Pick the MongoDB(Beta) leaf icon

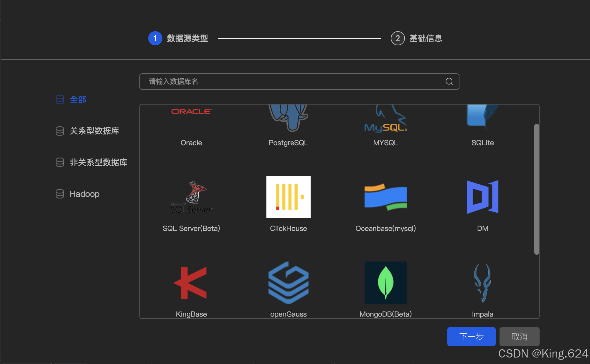pos(385,283)
